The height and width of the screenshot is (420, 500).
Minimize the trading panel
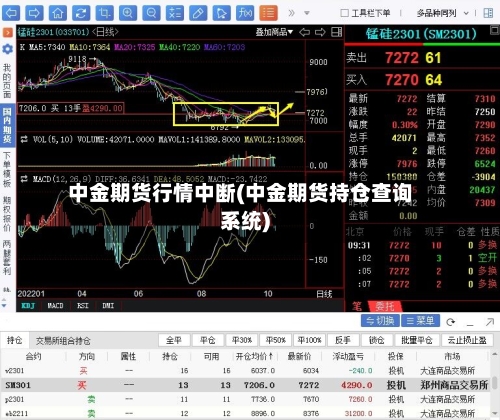470,324
